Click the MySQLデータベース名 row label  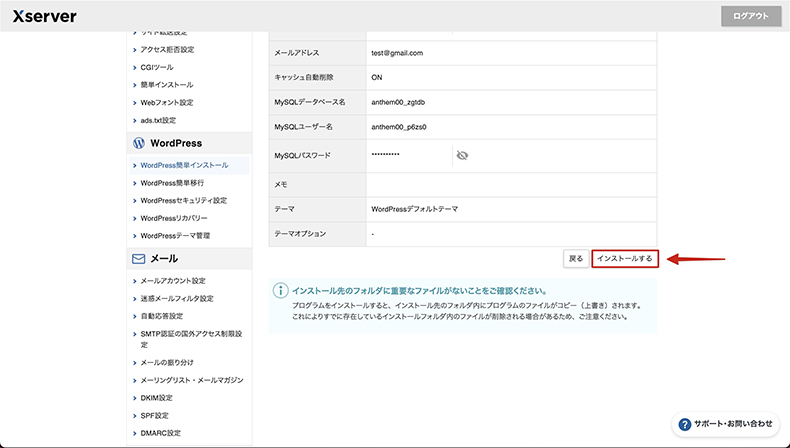click(x=310, y=102)
